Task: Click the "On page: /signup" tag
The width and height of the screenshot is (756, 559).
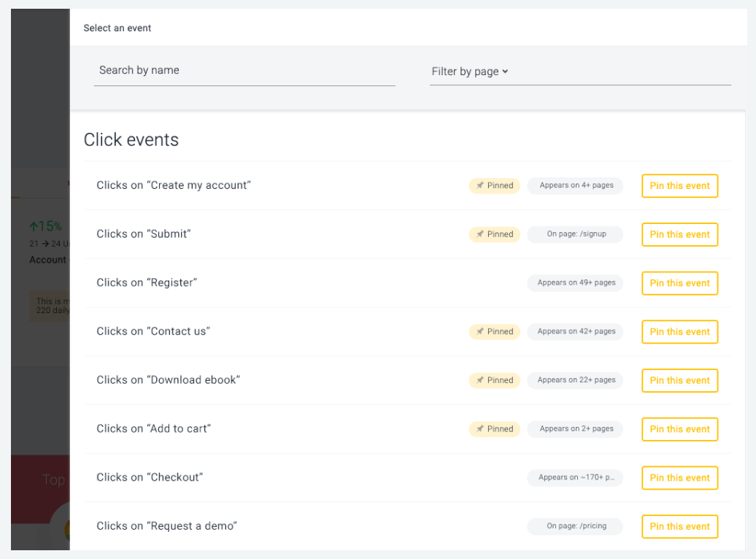Action: (576, 234)
